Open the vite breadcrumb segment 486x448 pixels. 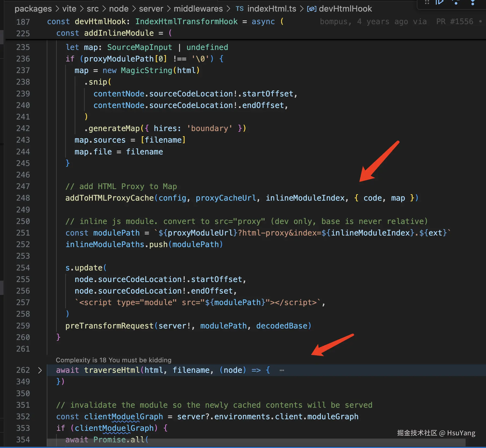[69, 9]
